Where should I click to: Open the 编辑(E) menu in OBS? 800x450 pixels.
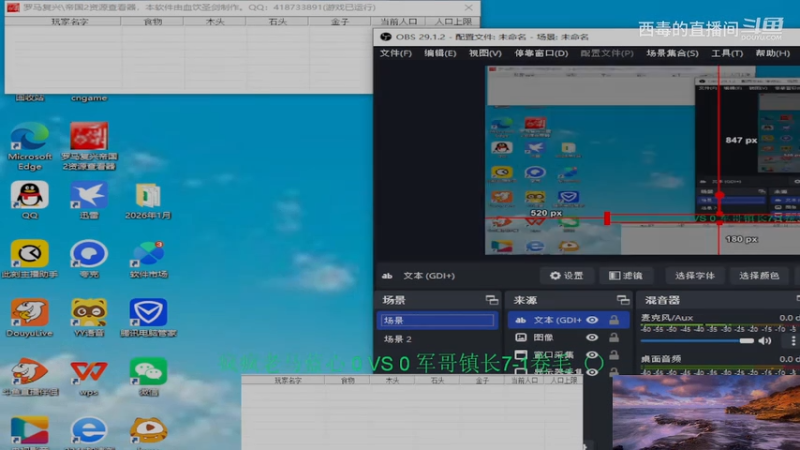(440, 53)
